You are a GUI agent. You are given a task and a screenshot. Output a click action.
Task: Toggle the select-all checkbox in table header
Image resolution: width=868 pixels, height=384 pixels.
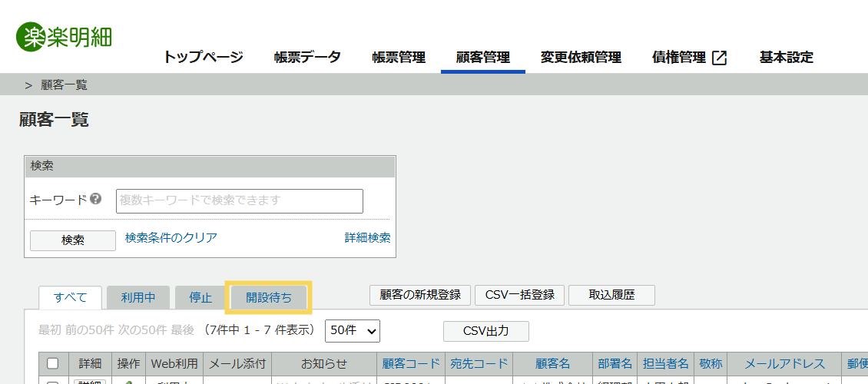tap(52, 363)
